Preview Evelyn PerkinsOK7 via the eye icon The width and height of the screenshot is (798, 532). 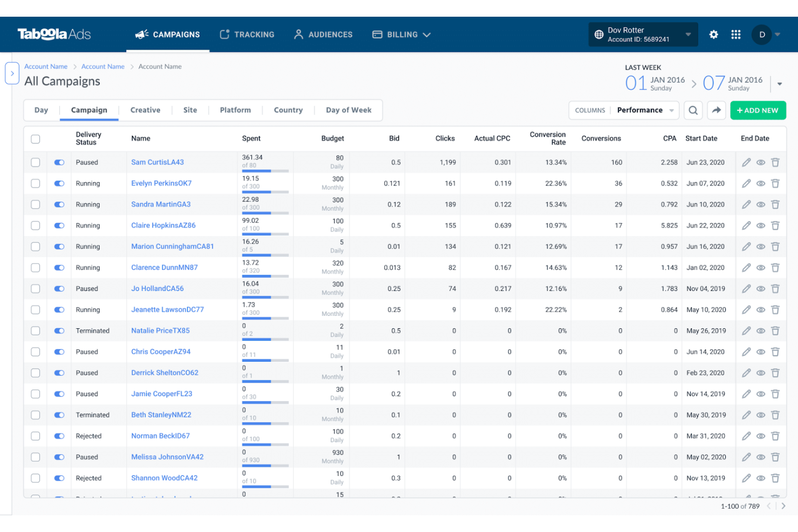[760, 183]
